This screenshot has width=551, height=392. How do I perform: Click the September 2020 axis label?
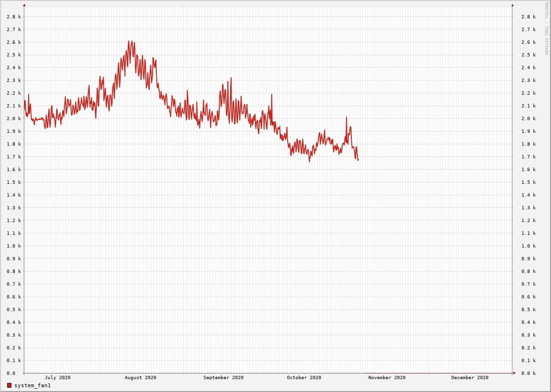click(x=223, y=378)
